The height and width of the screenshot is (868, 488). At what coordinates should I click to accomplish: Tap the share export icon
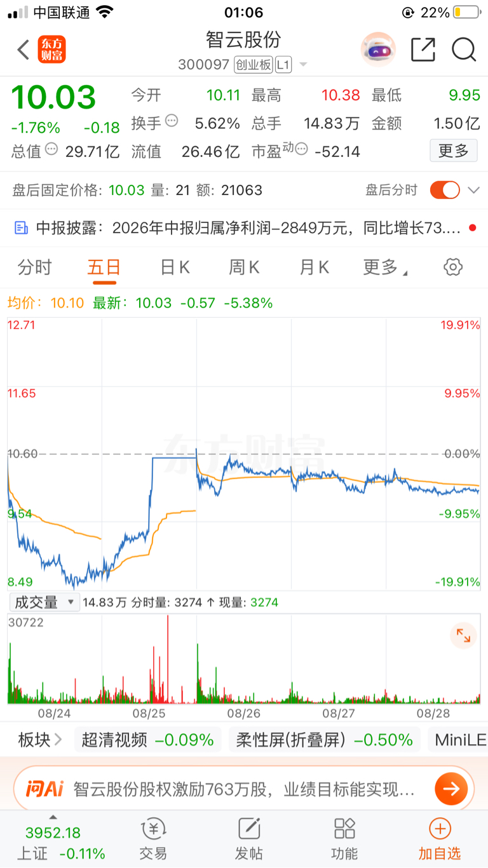click(x=423, y=50)
